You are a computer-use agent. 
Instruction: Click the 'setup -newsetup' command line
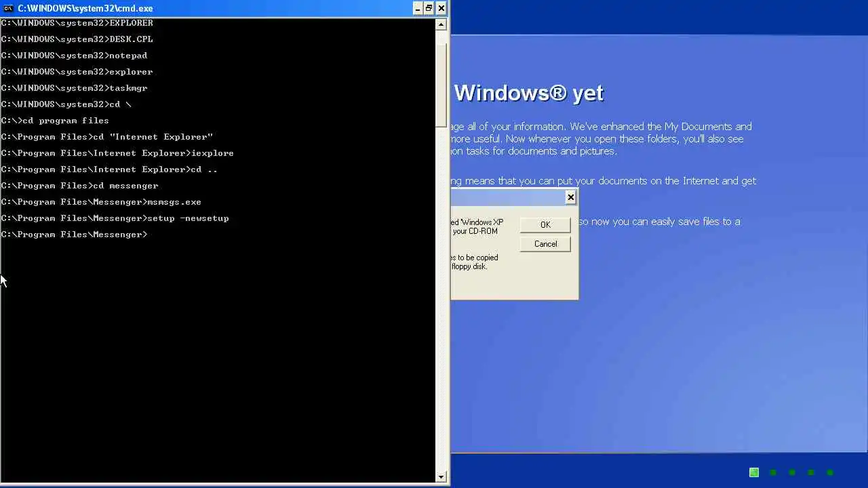coord(115,218)
